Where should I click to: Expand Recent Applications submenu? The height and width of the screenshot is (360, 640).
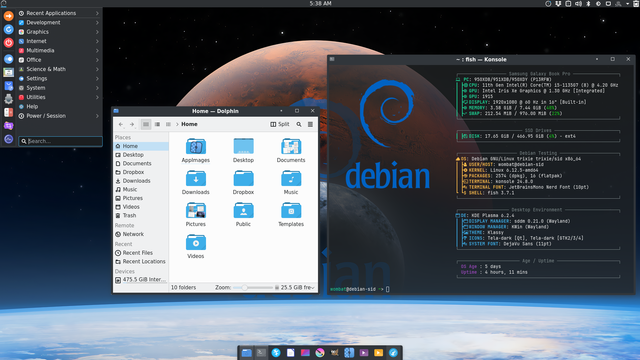click(x=59, y=13)
